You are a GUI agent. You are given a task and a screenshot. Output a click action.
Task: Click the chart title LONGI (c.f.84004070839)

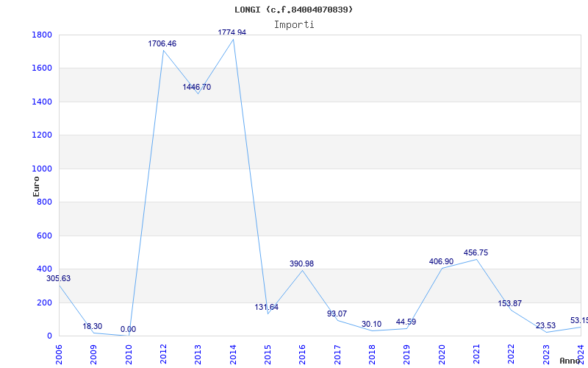[x=293, y=10]
